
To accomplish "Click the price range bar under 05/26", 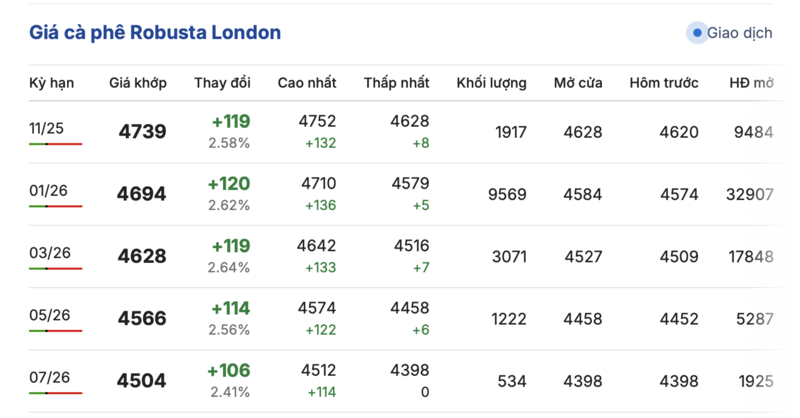I will pyautogui.click(x=55, y=330).
